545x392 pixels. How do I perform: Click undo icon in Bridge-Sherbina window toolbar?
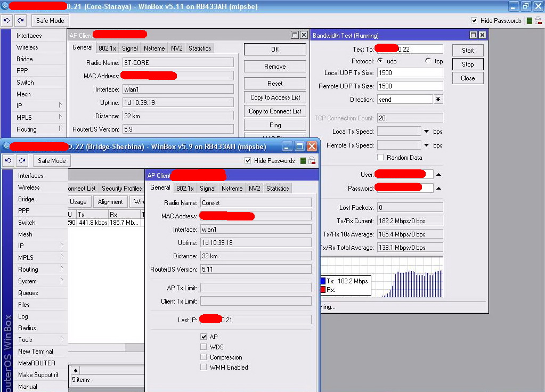point(8,161)
